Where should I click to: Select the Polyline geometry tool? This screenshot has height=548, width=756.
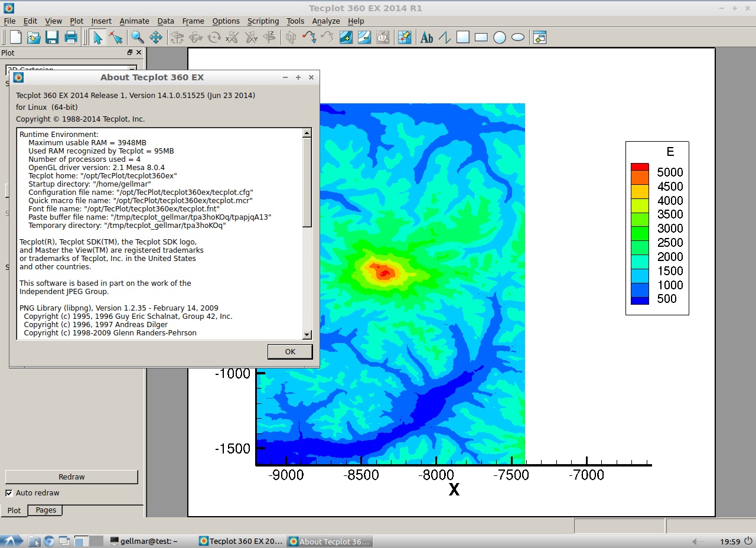pyautogui.click(x=445, y=37)
